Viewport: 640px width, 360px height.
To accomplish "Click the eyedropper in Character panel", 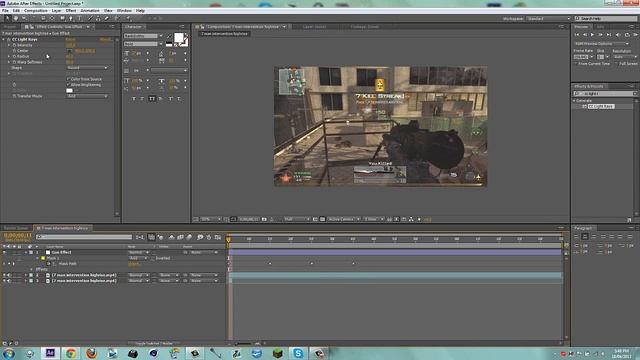I will 169,36.
